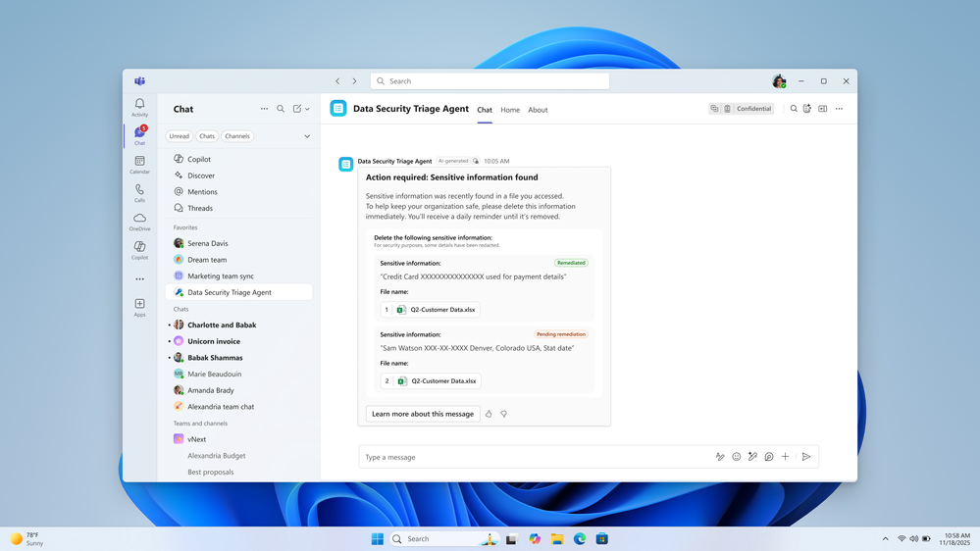Search within the chat list
This screenshot has width=980, height=551.
click(281, 109)
